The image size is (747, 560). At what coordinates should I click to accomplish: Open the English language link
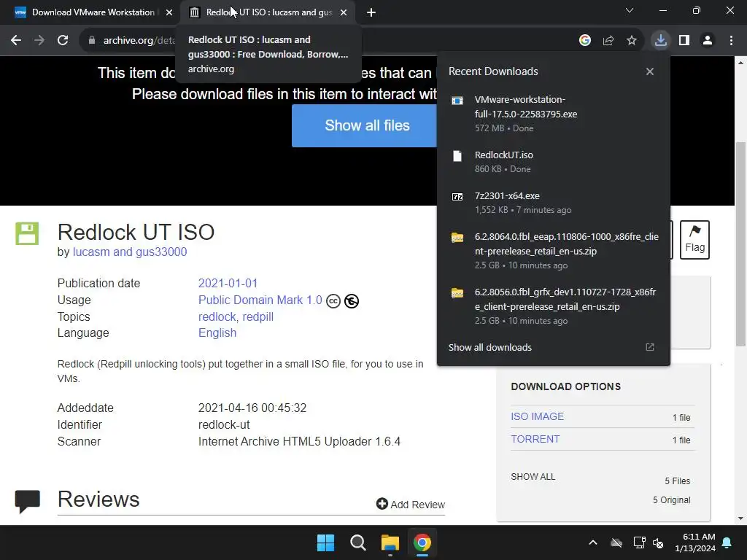click(x=217, y=332)
